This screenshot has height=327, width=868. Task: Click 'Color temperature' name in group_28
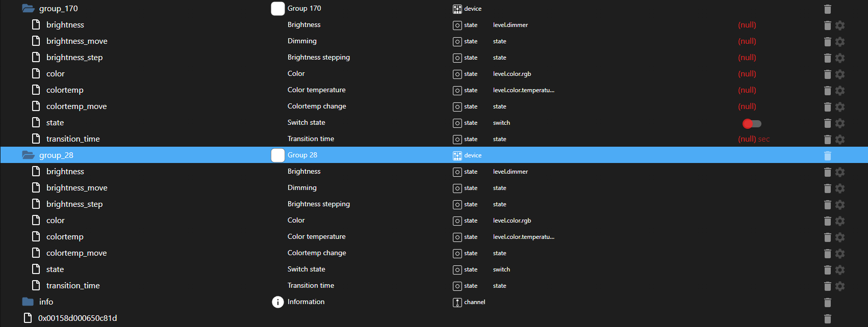tap(316, 237)
